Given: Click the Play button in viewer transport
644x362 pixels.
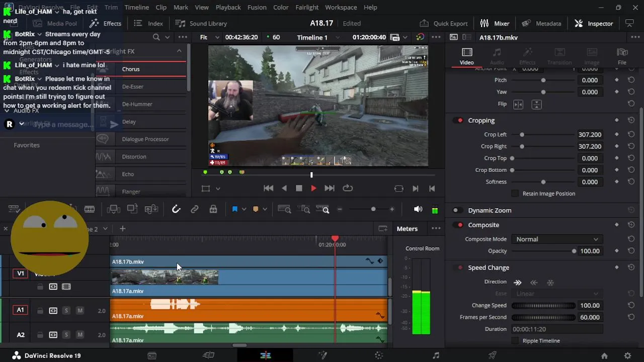Looking at the screenshot, I should (313, 188).
